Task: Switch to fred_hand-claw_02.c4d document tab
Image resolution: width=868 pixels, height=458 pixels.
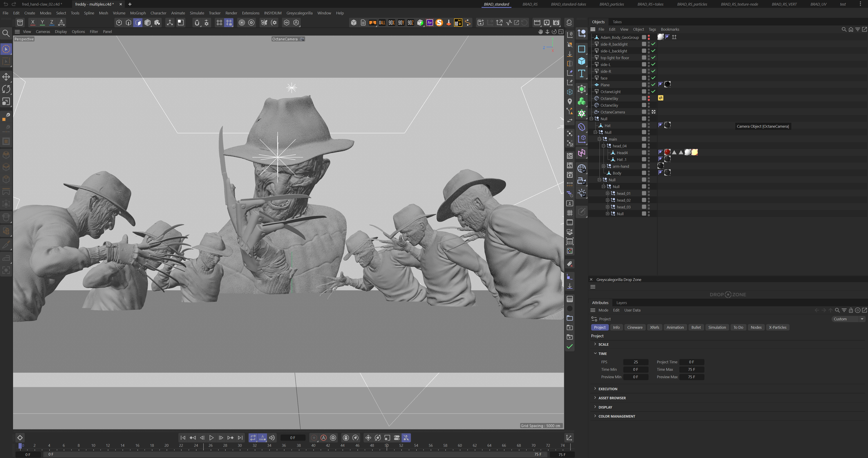Action: [x=42, y=4]
